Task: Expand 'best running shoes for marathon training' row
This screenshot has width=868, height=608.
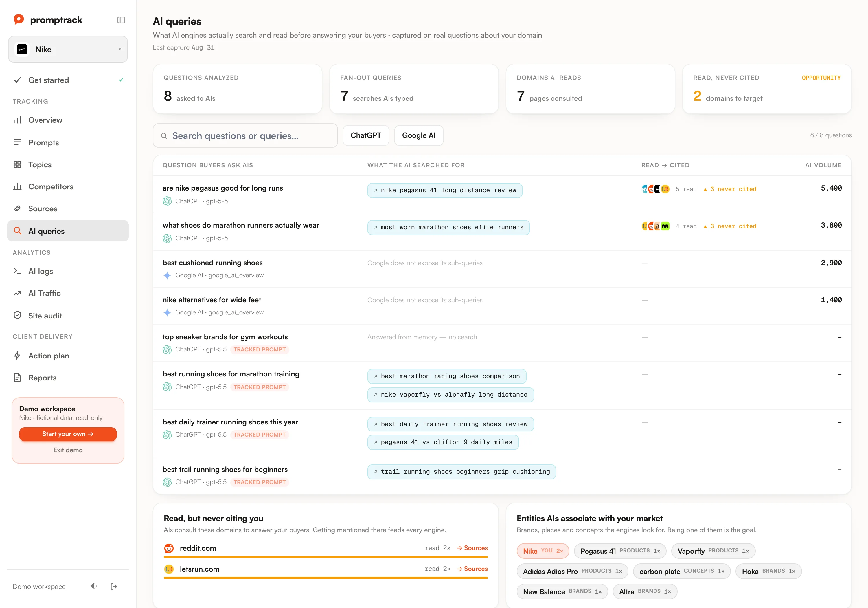Action: point(502,386)
